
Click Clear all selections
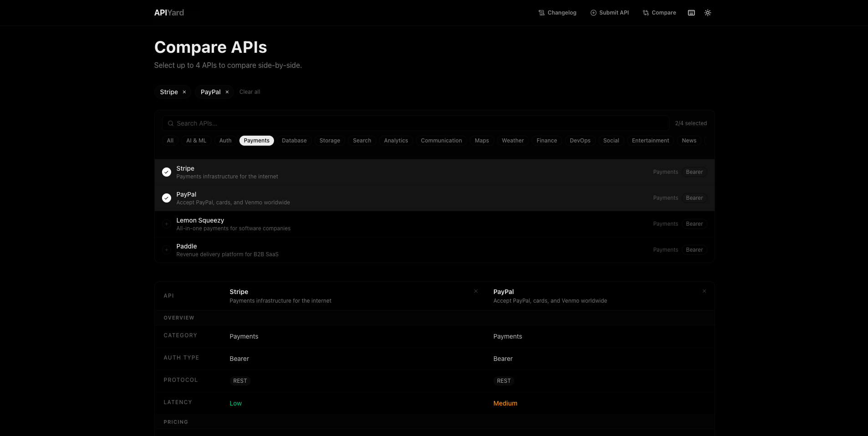pos(250,92)
